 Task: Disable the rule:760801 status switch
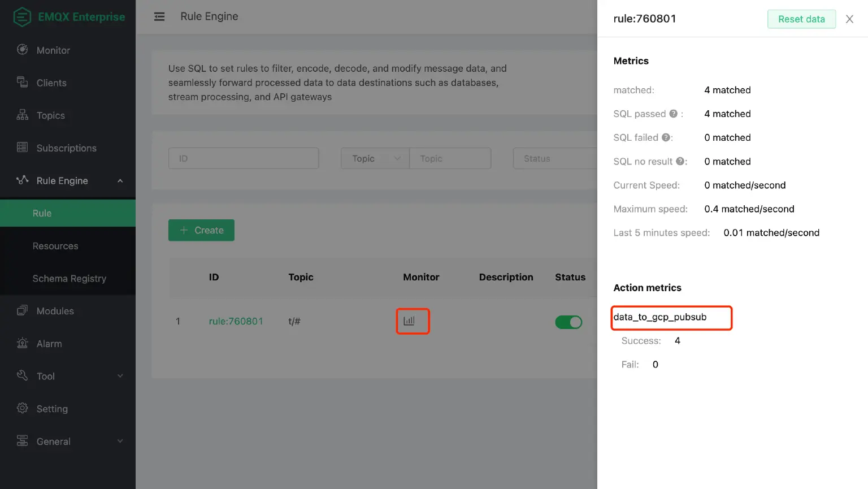(x=568, y=322)
